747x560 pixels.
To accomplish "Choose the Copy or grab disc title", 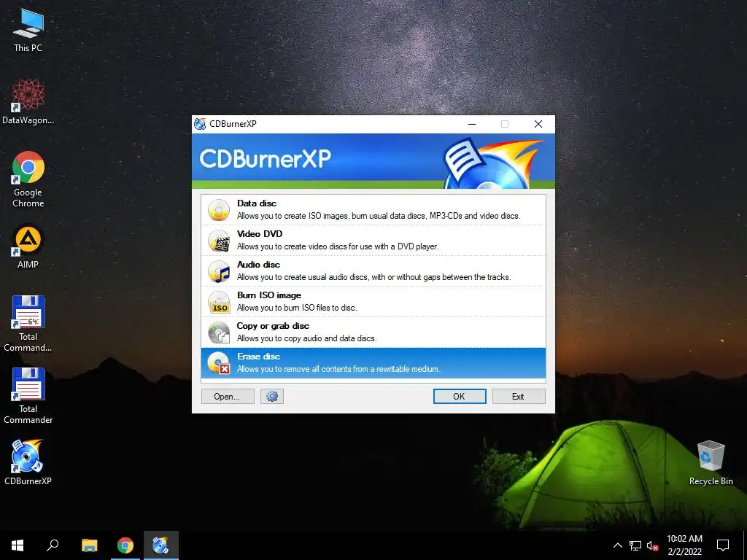I will (x=273, y=326).
